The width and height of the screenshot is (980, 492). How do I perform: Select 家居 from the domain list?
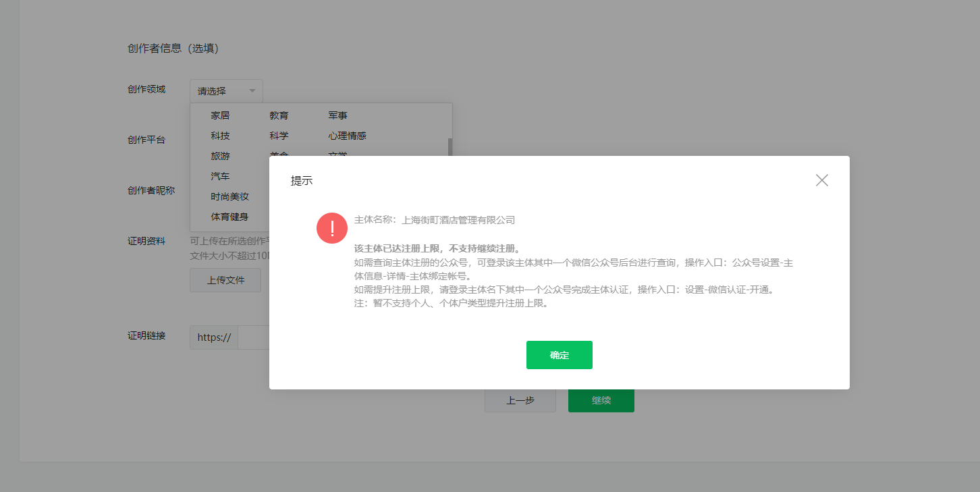(220, 116)
